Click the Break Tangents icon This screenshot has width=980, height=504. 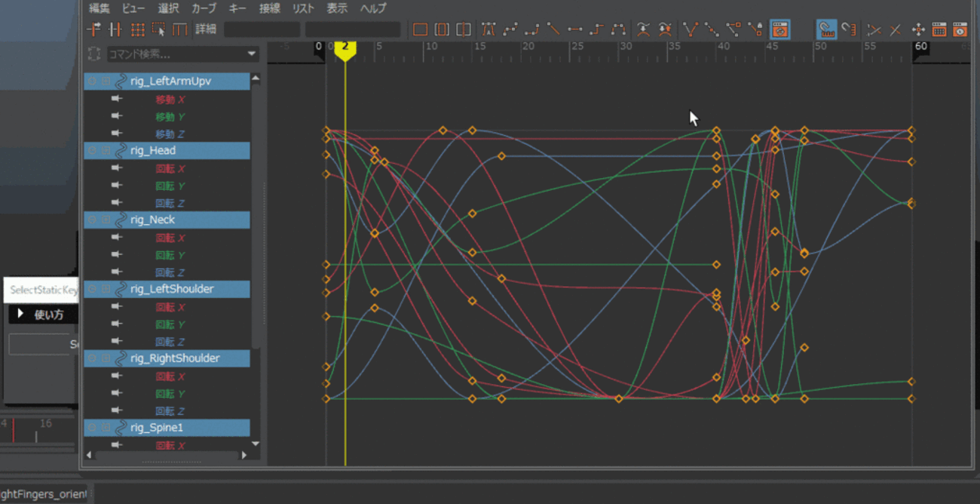[x=690, y=29]
